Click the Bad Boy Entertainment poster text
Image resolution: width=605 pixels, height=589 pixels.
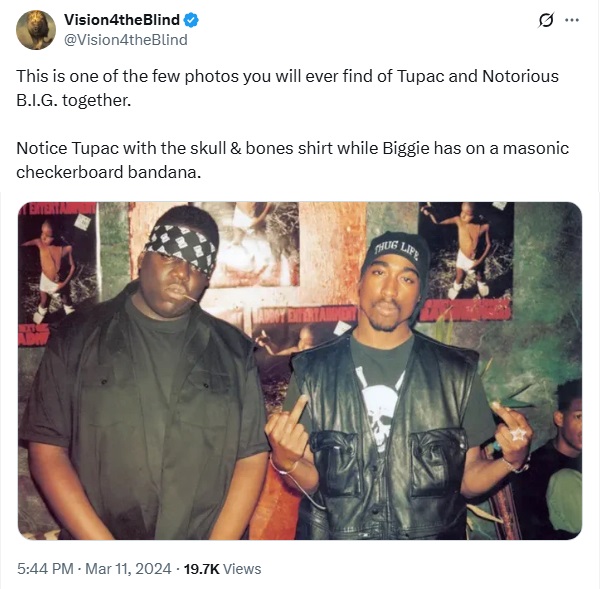[305, 313]
